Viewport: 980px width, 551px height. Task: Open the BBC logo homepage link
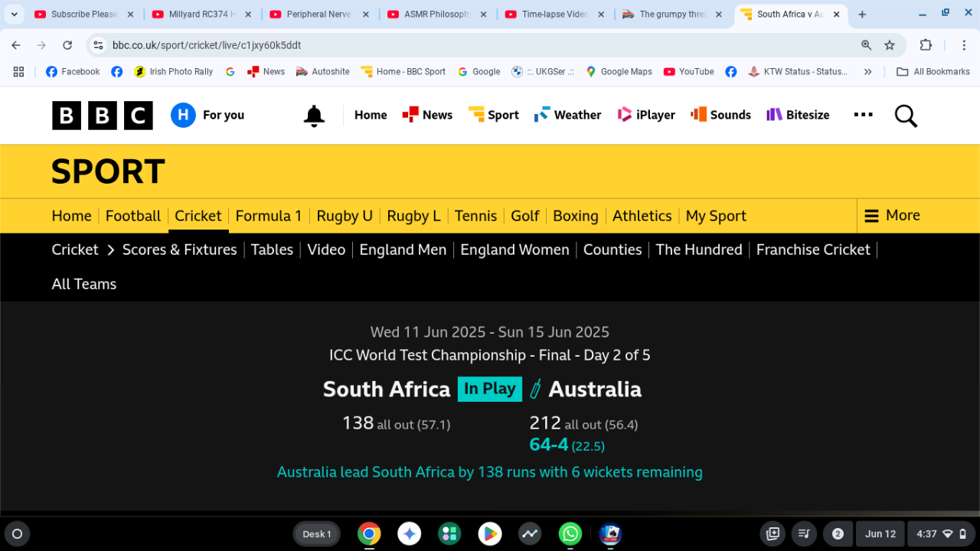coord(102,116)
